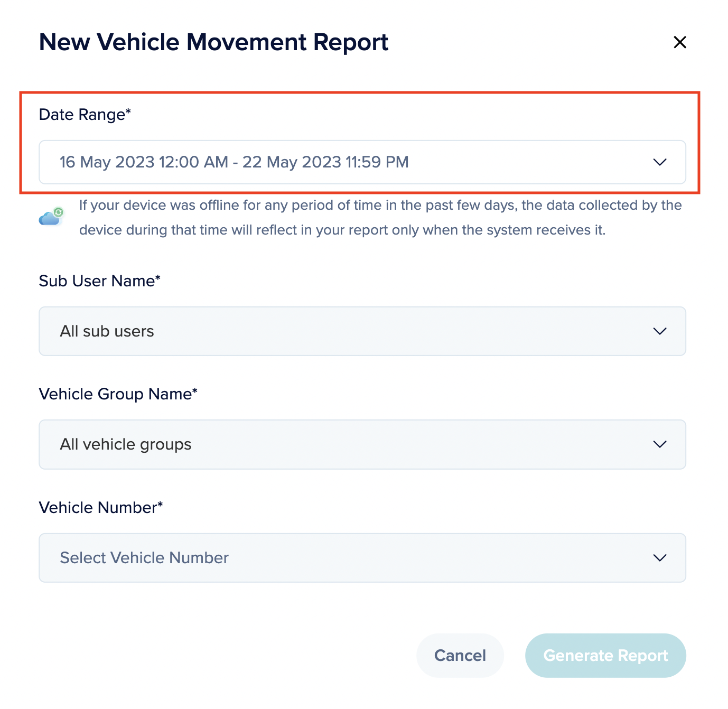Image resolution: width=728 pixels, height=709 pixels.
Task: Click the start date '16 May 2023 12:00 AM'
Action: click(x=144, y=162)
